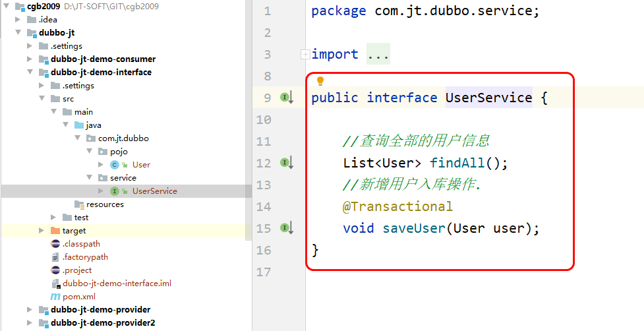
Task: Click the orange target folder icon
Action: pos(55,230)
